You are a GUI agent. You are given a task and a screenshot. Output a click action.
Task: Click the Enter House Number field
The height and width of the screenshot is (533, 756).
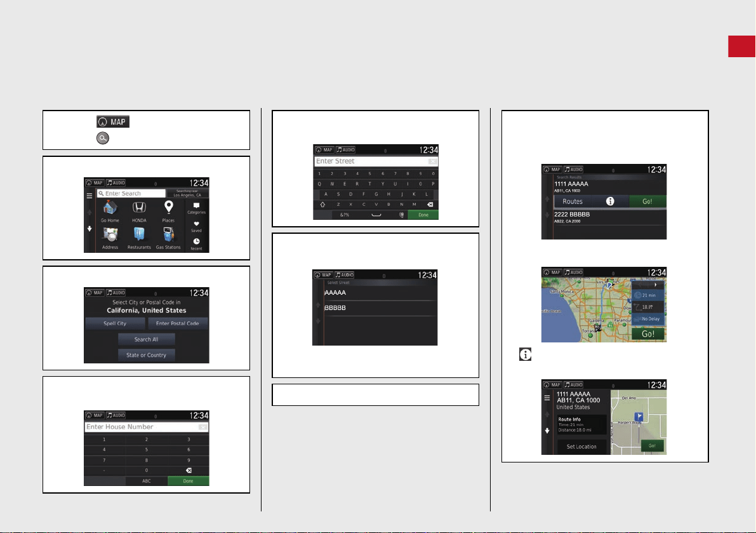[147, 427]
